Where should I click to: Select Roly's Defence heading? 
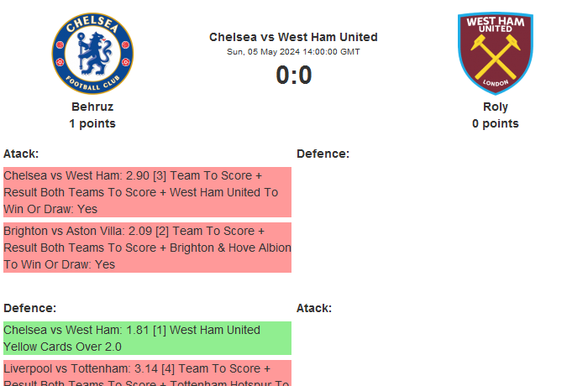(323, 154)
